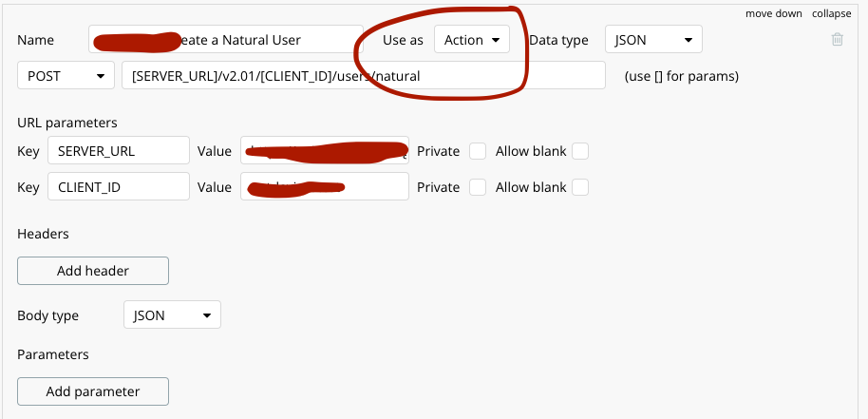
Task: Click the API call Name field
Action: (x=226, y=39)
